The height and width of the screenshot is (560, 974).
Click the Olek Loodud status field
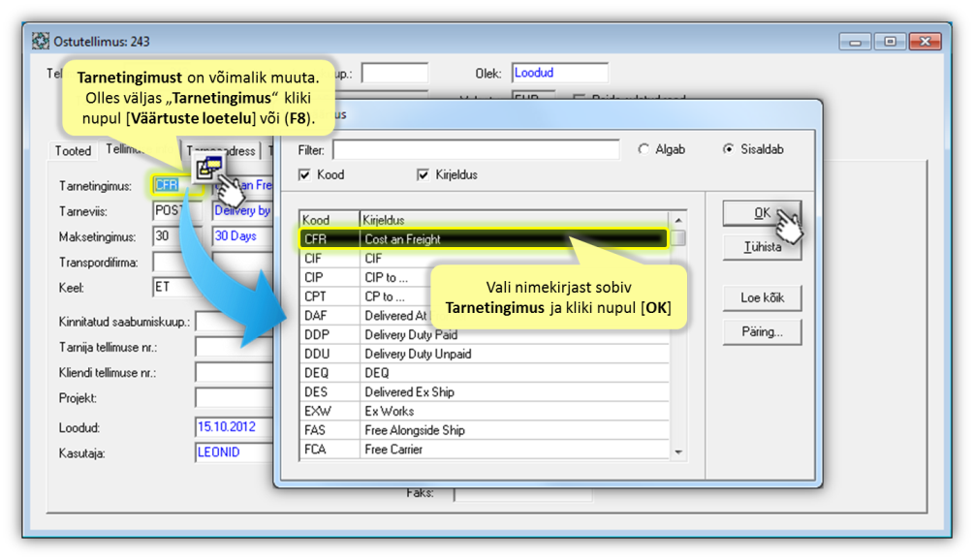point(559,73)
